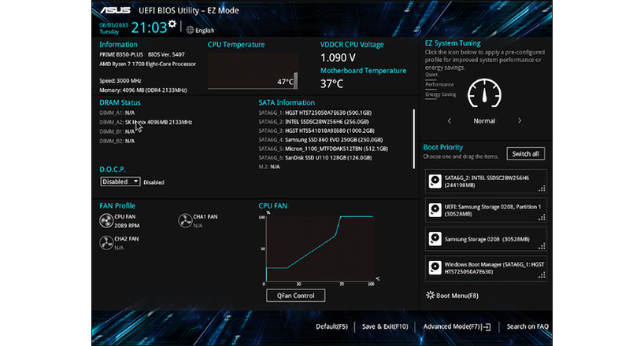Select the CPU FAN spinner icon

tap(106, 221)
